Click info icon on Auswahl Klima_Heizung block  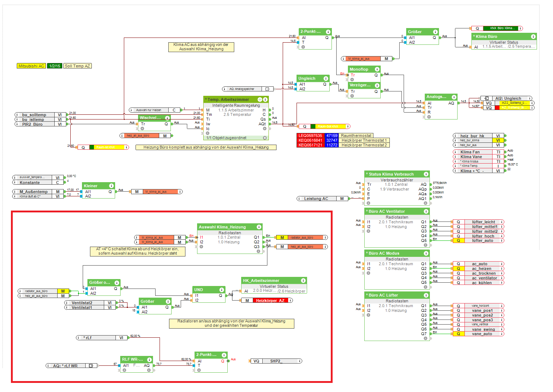click(x=259, y=227)
